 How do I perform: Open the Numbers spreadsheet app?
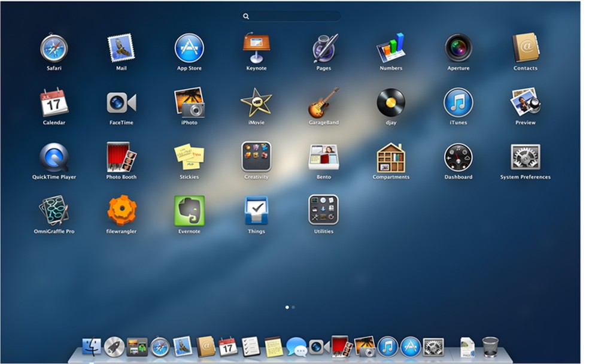pos(391,48)
